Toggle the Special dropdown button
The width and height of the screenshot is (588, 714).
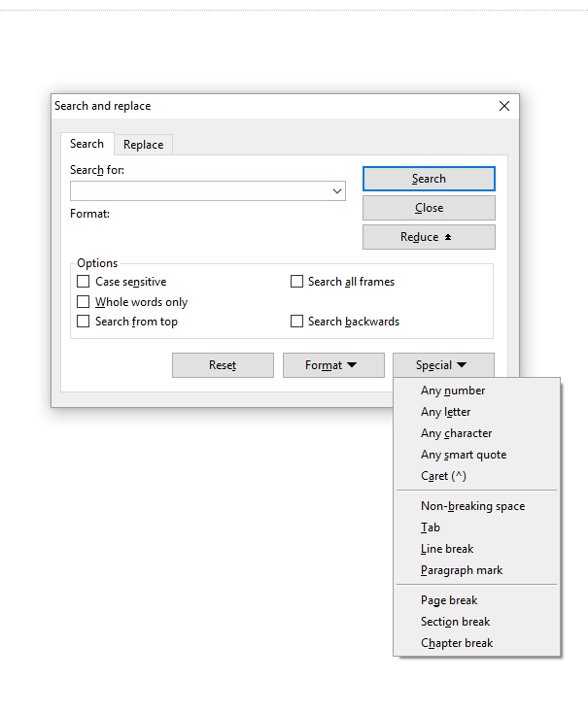coord(442,365)
